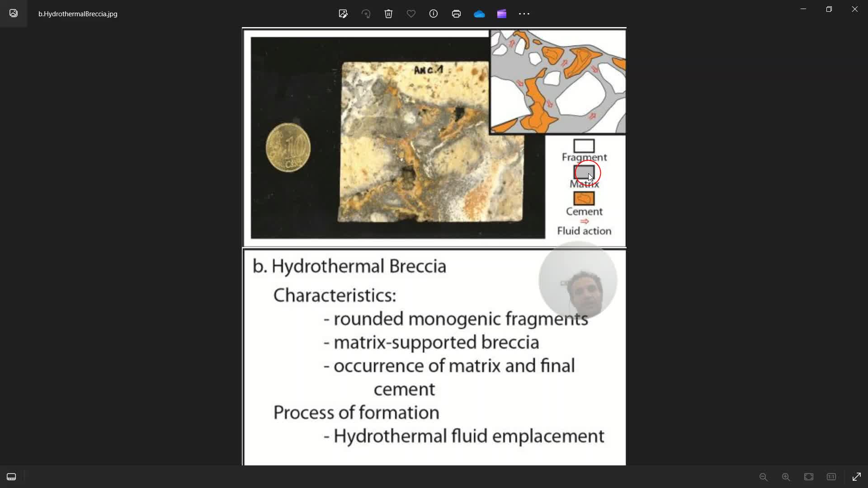Open the Edit image tool
The image size is (868, 488).
(343, 14)
